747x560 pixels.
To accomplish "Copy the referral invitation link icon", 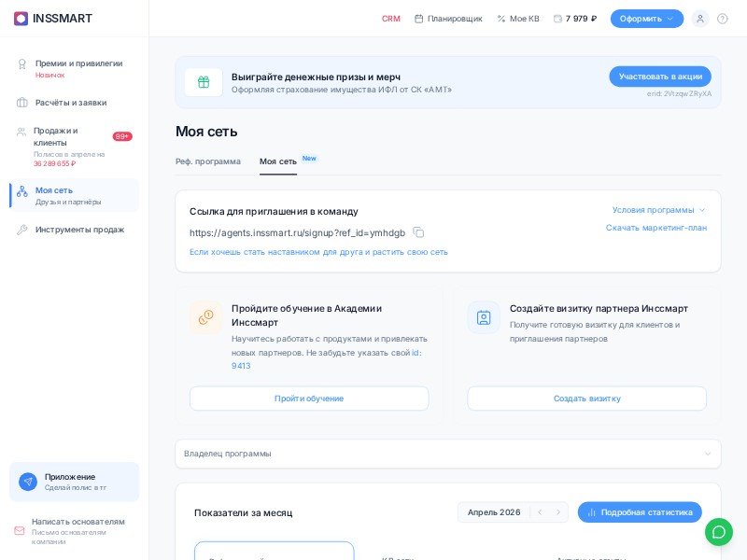I will 418,232.
